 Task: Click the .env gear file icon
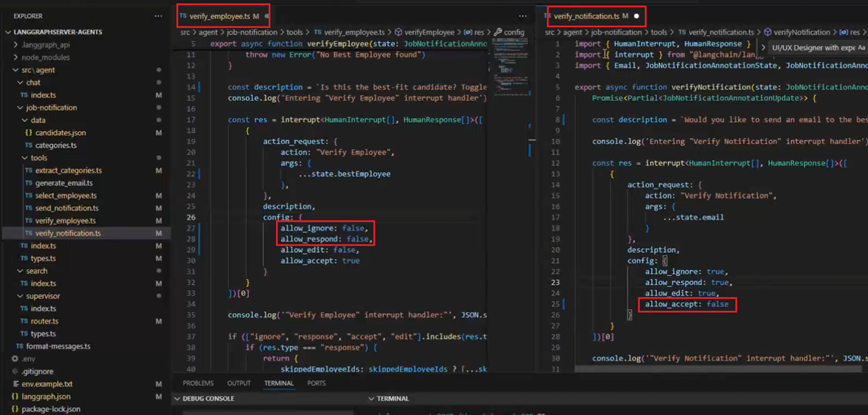[15, 358]
